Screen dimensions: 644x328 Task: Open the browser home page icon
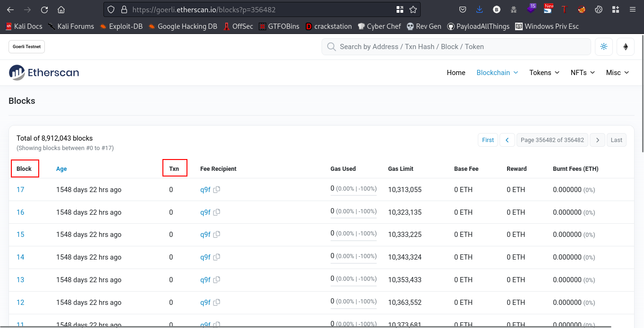[61, 9]
